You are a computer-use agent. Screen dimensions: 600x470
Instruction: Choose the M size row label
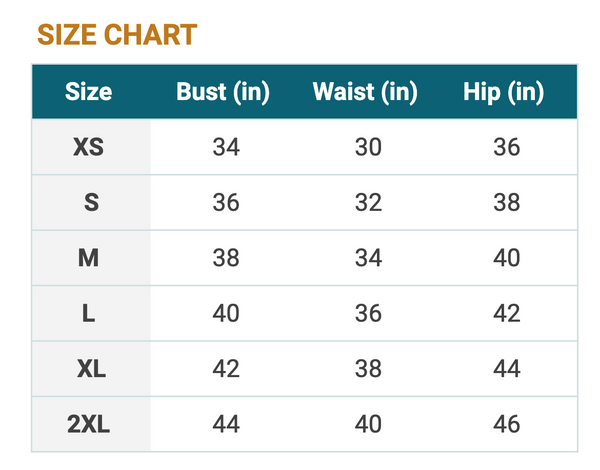pyautogui.click(x=89, y=258)
